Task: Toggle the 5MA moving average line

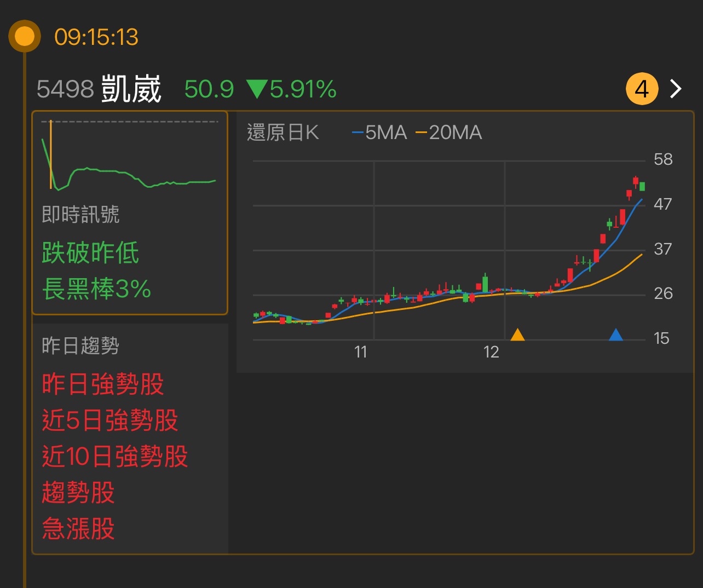Action: pyautogui.click(x=383, y=132)
